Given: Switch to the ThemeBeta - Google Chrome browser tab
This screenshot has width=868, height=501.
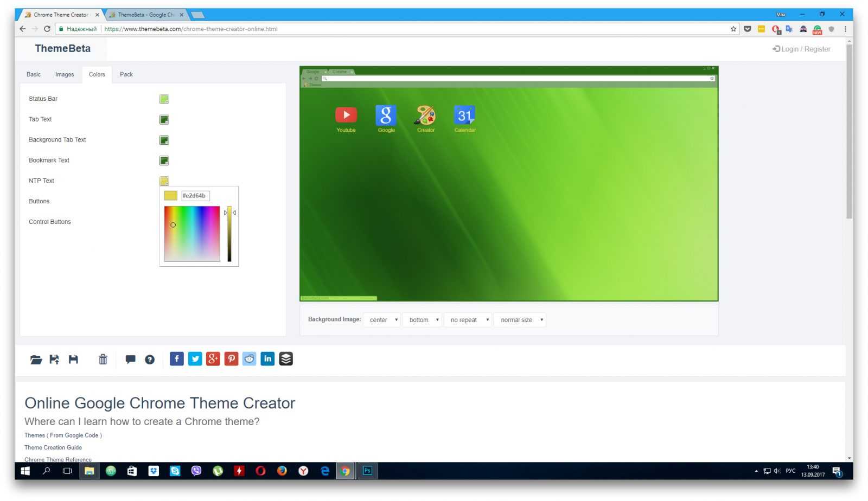Looking at the screenshot, I should pyautogui.click(x=146, y=15).
